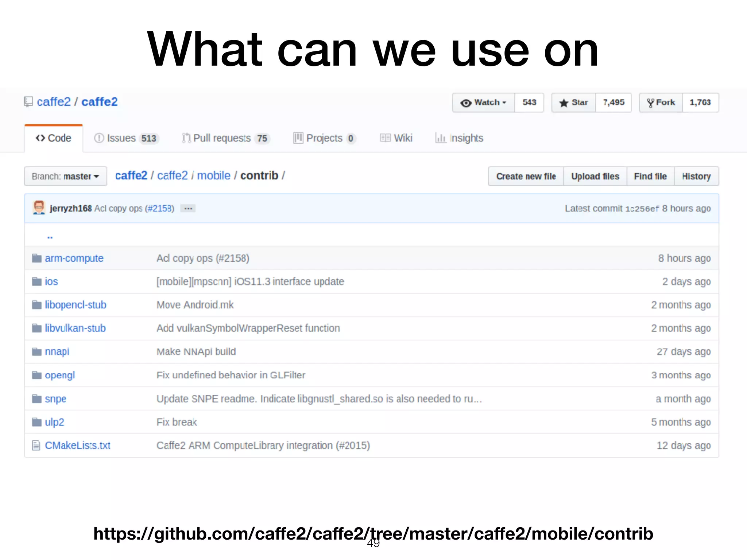Screen dimensions: 747x560
Task: Click Upload files button
Action: [x=595, y=176]
